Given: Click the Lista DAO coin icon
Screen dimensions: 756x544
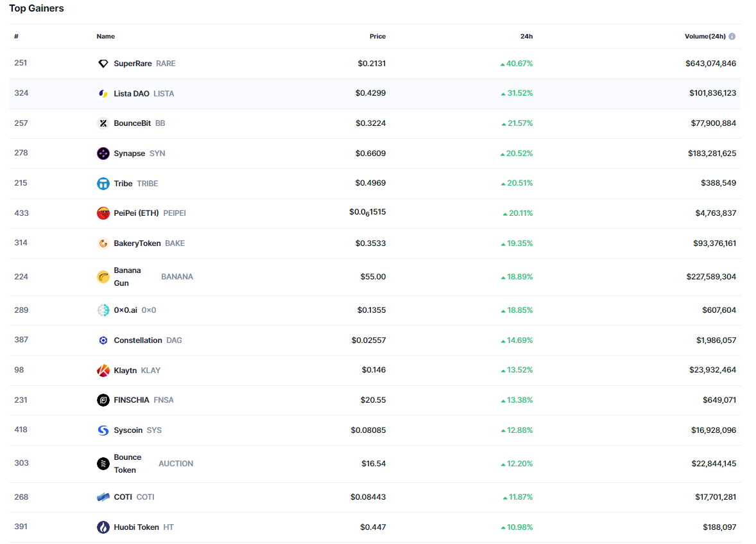Looking at the screenshot, I should (103, 94).
